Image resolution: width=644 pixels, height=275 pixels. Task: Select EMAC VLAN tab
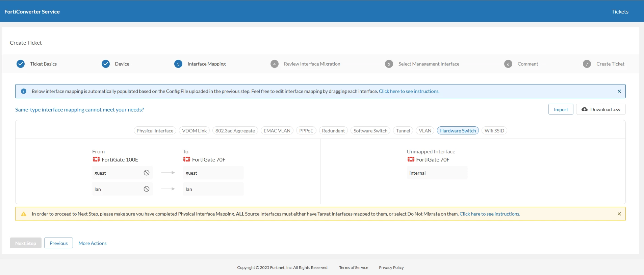click(x=277, y=131)
